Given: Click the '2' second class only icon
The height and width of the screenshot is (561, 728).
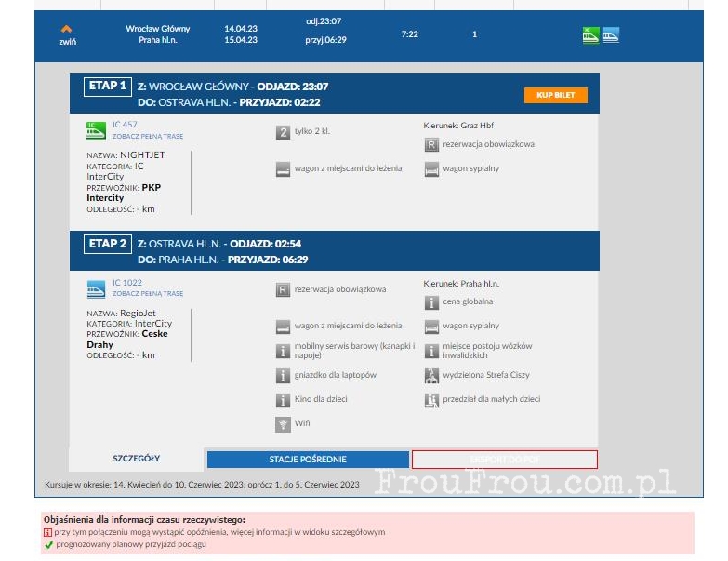Looking at the screenshot, I should [284, 132].
